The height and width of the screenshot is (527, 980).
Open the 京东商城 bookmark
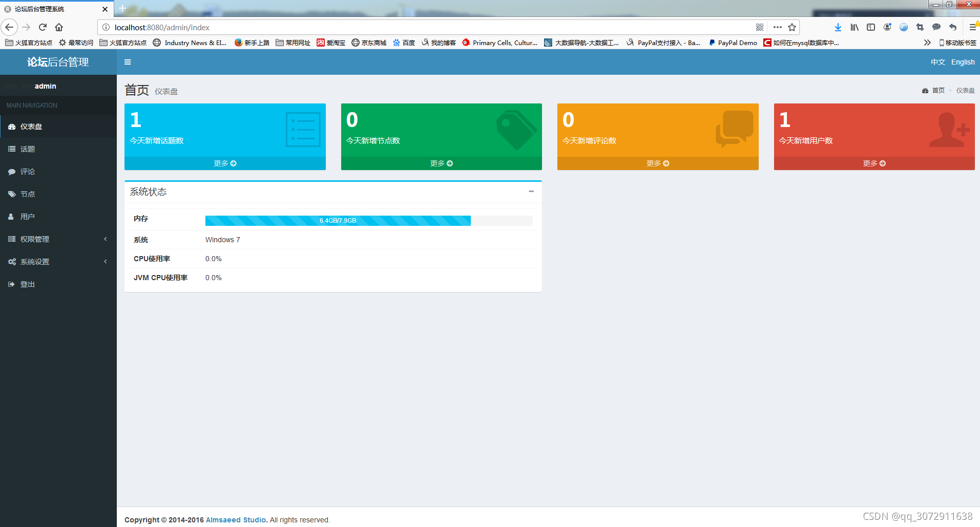tap(369, 43)
